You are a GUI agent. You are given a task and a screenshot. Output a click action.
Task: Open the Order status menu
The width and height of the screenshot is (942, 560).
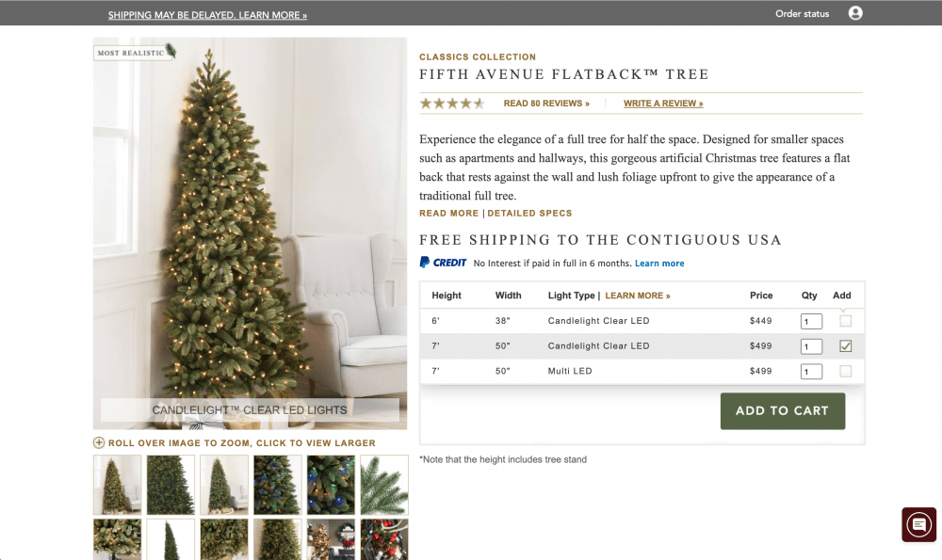pyautogui.click(x=803, y=13)
